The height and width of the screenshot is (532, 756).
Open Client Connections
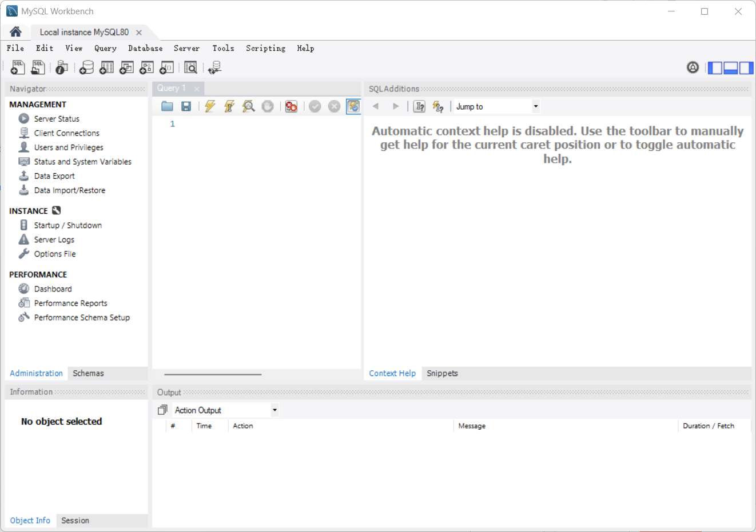point(66,133)
